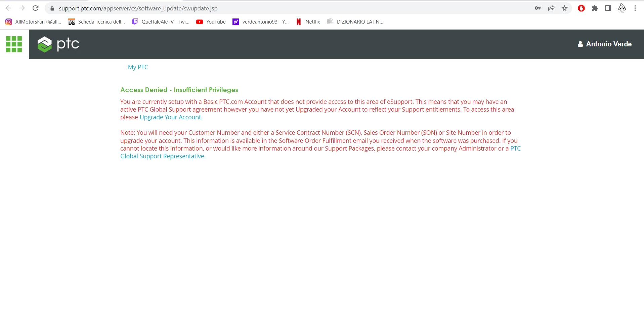The width and height of the screenshot is (644, 328).
Task: Click the PTC logo in the header
Action: point(58,44)
